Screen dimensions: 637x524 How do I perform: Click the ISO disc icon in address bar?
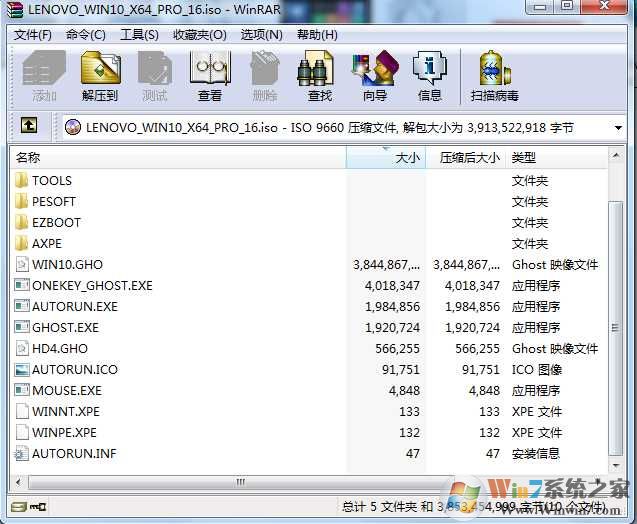click(x=73, y=127)
